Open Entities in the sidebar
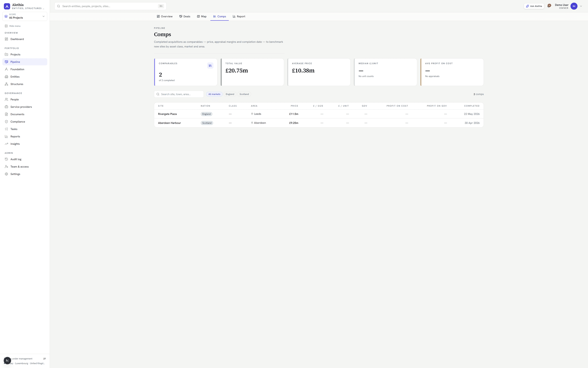This screenshot has height=368, width=588. (x=25, y=77)
